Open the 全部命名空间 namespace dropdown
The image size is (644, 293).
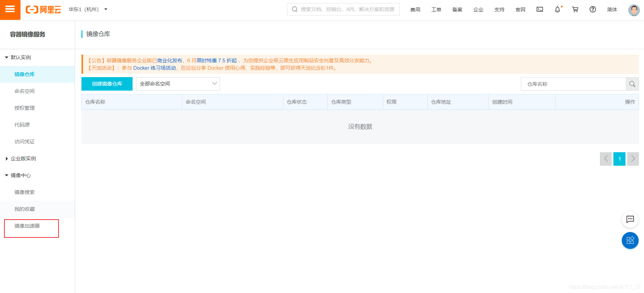click(178, 84)
